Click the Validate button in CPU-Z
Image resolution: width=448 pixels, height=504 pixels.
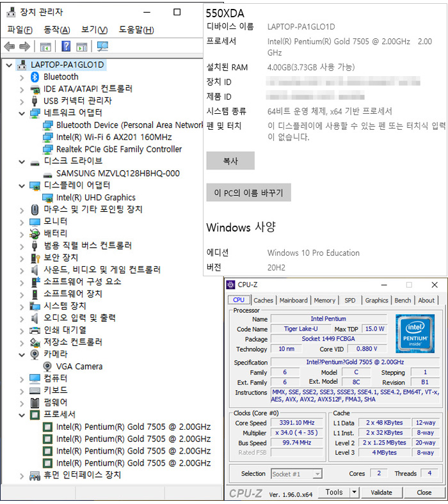click(x=381, y=492)
